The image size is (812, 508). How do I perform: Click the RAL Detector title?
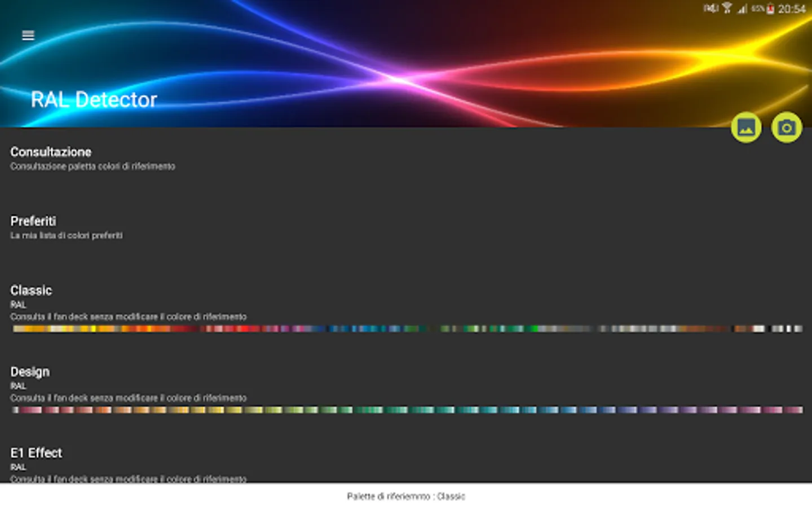(94, 100)
